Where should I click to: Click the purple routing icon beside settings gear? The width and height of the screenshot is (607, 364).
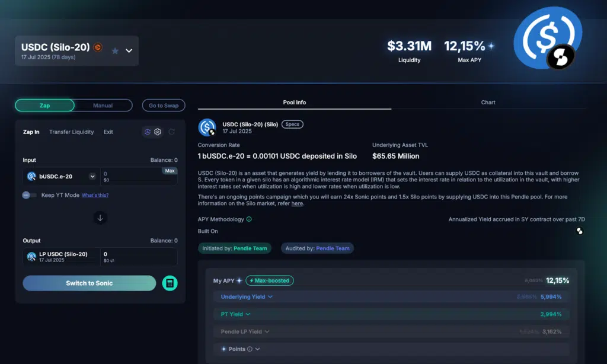(x=148, y=132)
